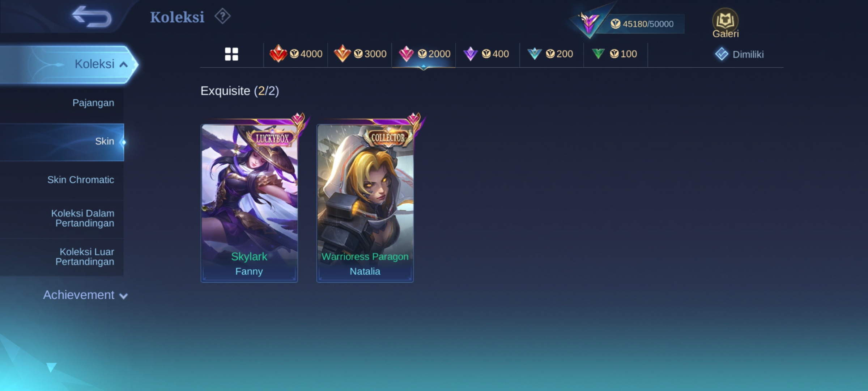Switch to the 2000 Exquisite tab
The height and width of the screenshot is (391, 868).
click(x=424, y=54)
